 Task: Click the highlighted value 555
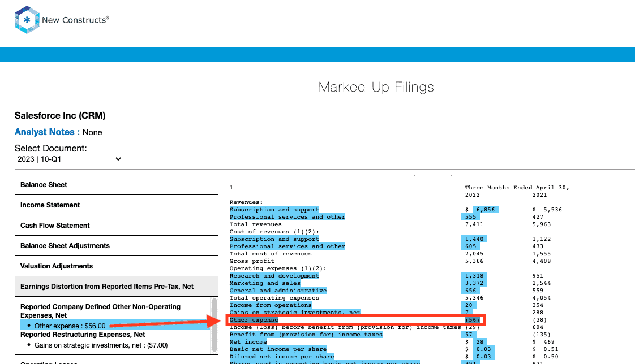(x=470, y=217)
